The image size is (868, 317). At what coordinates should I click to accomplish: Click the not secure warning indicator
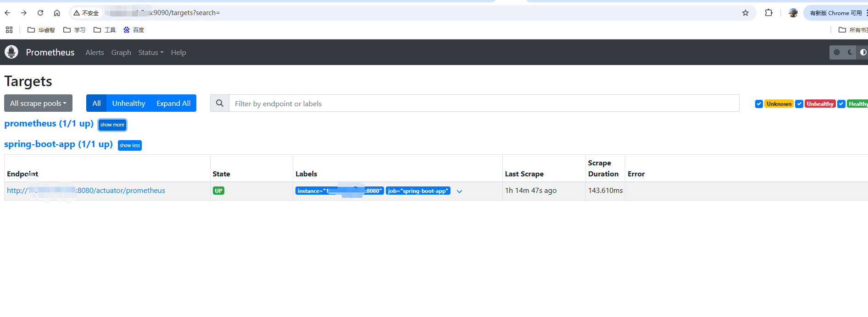(x=86, y=13)
